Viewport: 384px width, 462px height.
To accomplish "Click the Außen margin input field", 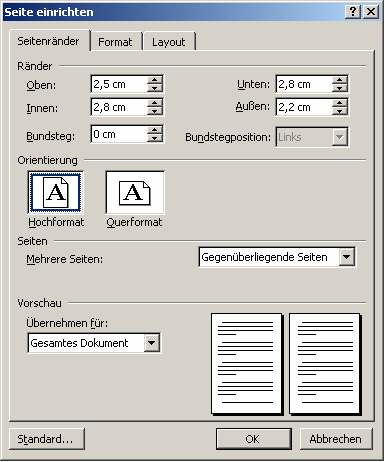I will tap(304, 107).
